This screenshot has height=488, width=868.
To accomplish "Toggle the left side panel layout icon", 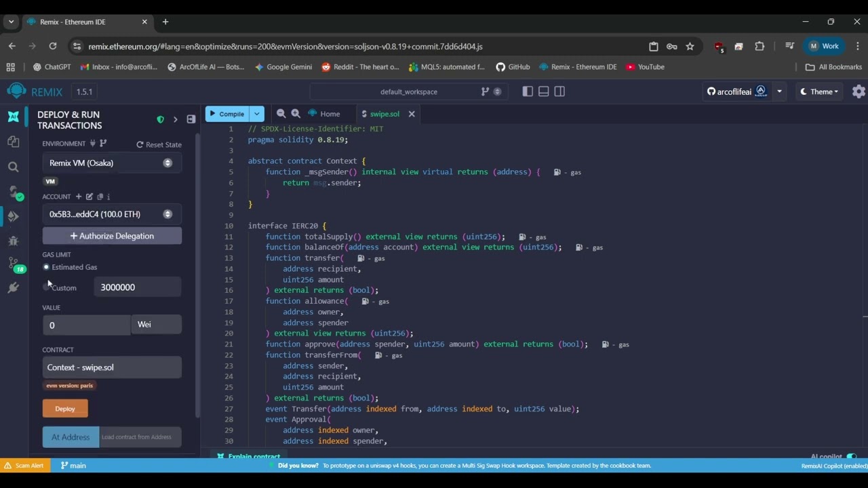I will (528, 91).
